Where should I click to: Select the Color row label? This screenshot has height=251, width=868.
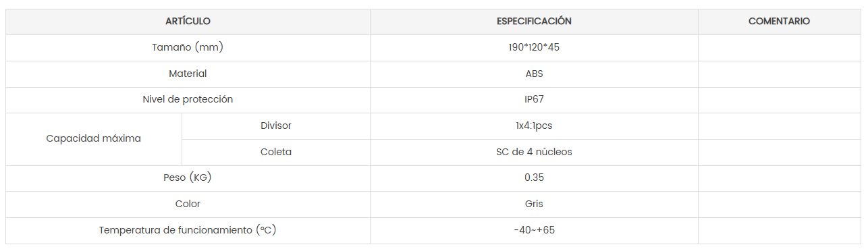tap(188, 204)
